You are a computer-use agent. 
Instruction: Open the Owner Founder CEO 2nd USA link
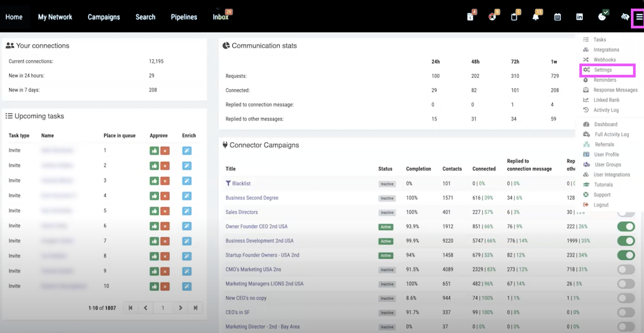(257, 227)
